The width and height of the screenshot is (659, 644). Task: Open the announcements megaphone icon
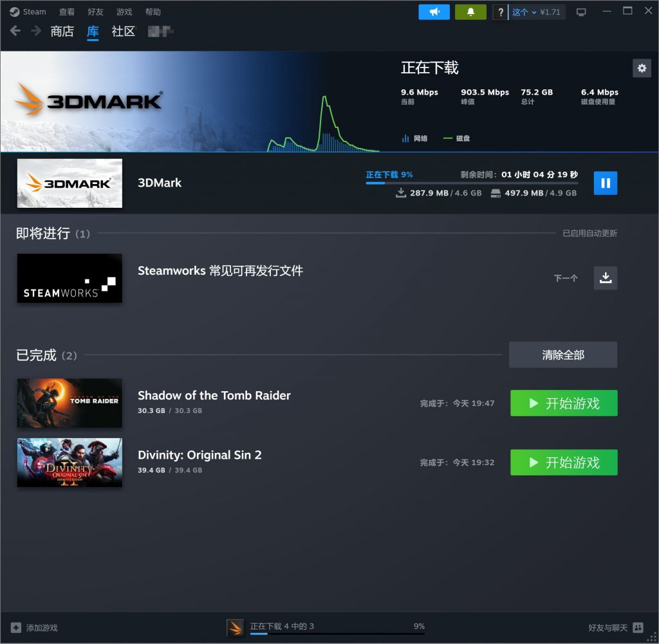(434, 11)
